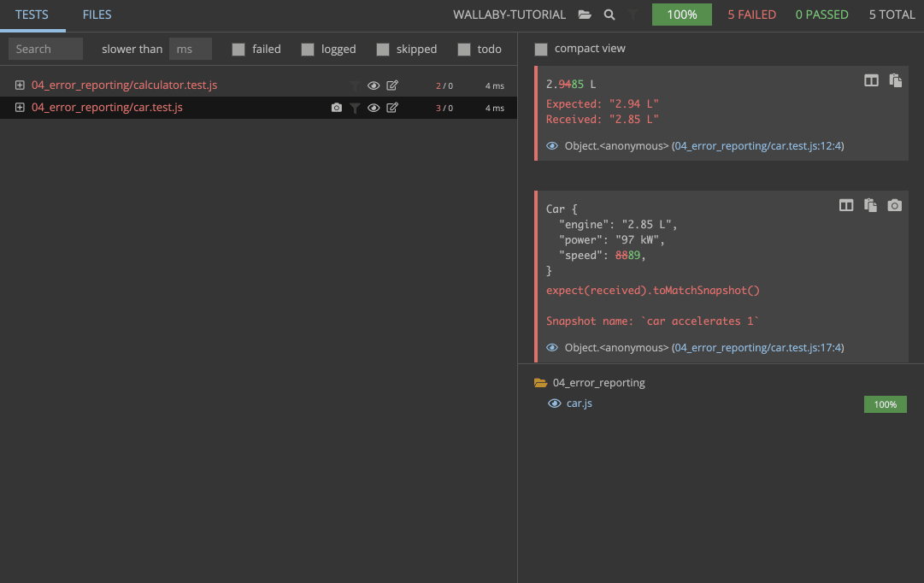Expand the car.test.js tree node
The height and width of the screenshot is (583, 924).
[20, 108]
